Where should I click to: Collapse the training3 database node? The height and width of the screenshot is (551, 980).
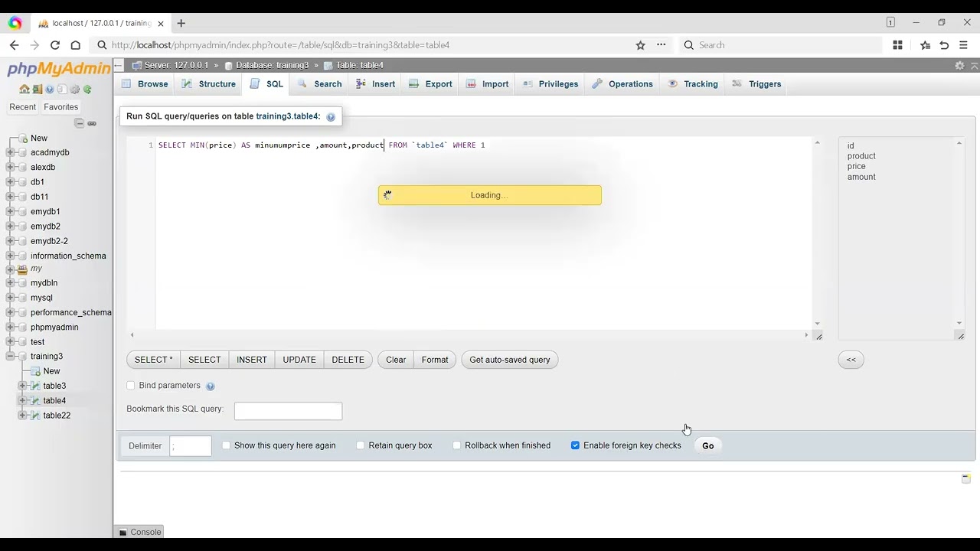tap(10, 357)
